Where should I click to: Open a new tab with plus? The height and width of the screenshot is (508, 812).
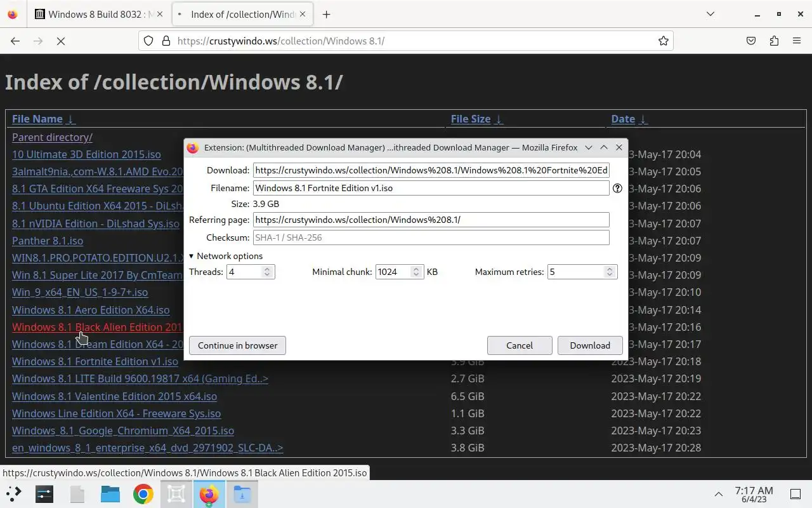[326, 14]
